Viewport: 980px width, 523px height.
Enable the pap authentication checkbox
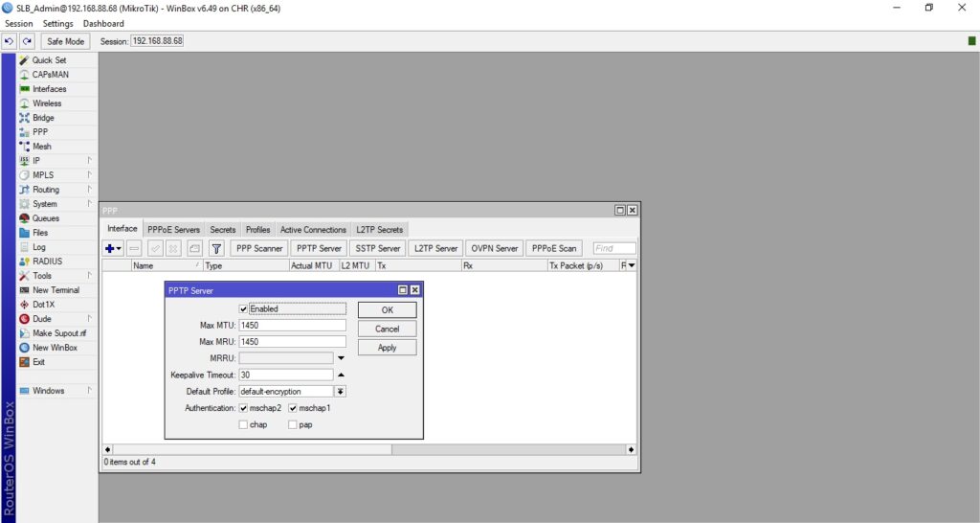[x=293, y=424]
